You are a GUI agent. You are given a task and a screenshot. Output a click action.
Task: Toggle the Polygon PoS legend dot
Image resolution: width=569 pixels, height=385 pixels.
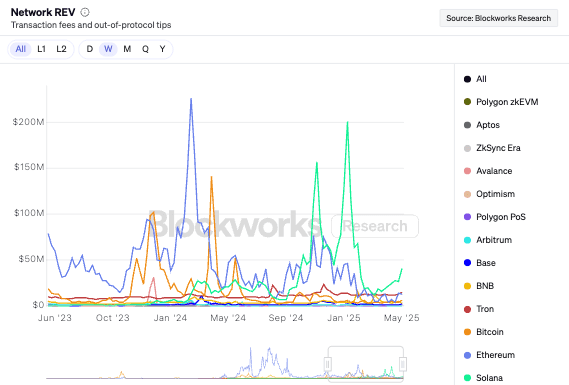467,217
